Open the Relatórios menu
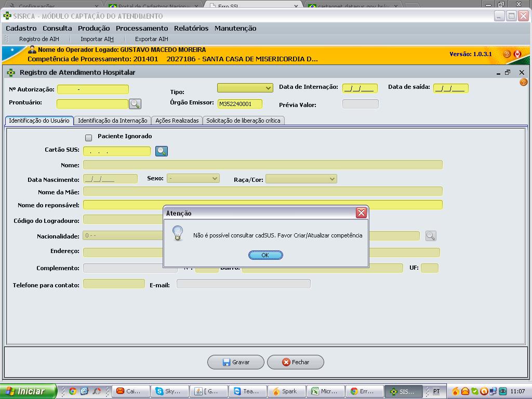532x399 pixels. tap(191, 28)
